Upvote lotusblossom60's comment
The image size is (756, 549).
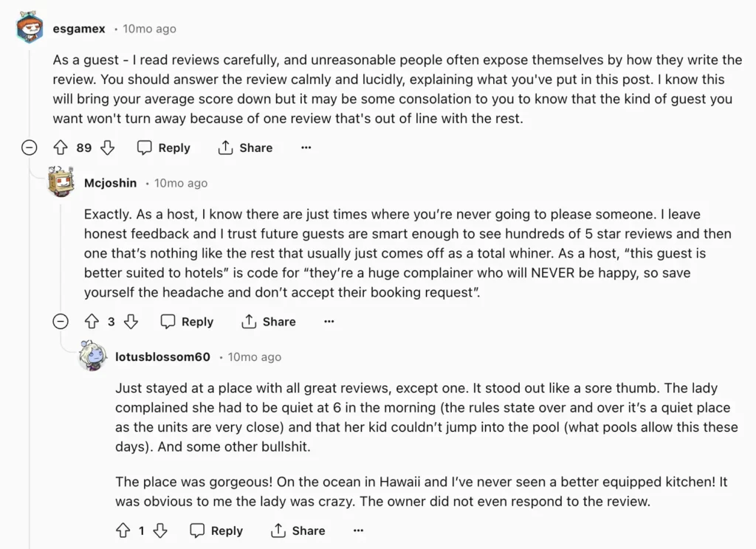[x=123, y=531]
